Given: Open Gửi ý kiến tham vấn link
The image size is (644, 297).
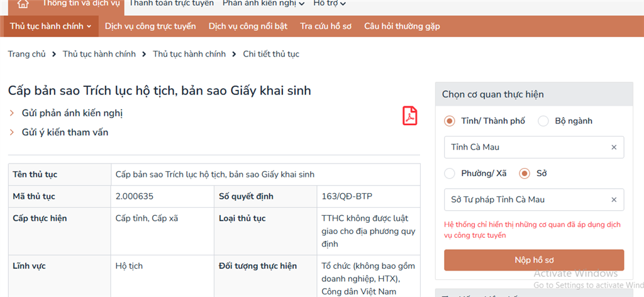Looking at the screenshot, I should coord(65,132).
